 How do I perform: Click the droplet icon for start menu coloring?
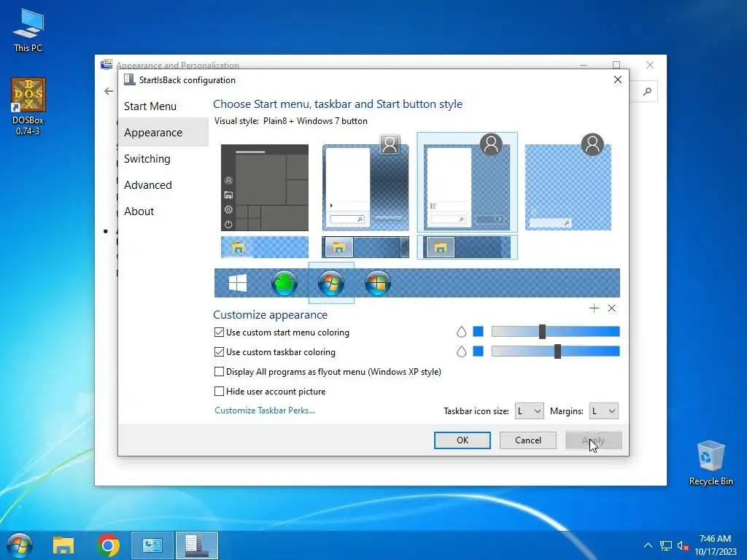[461, 332]
